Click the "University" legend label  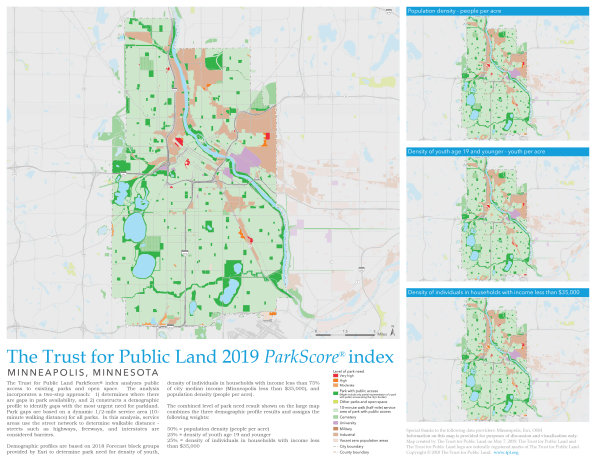tap(348, 423)
